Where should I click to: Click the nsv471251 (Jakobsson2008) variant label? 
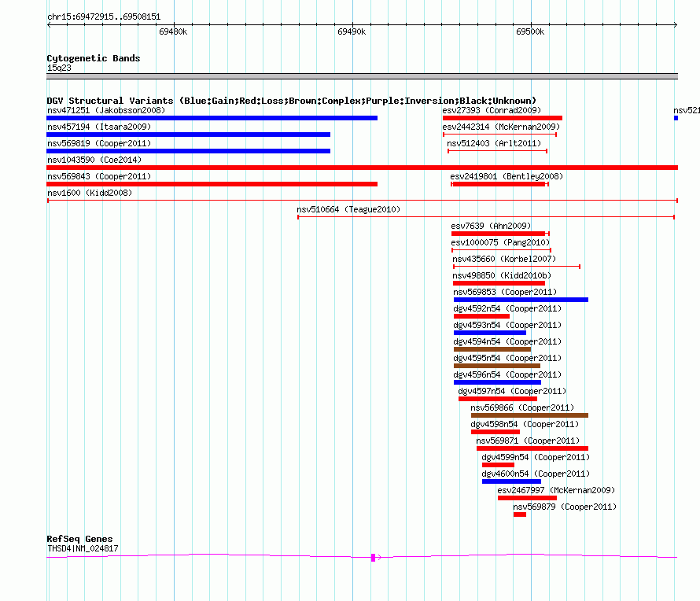point(106,110)
